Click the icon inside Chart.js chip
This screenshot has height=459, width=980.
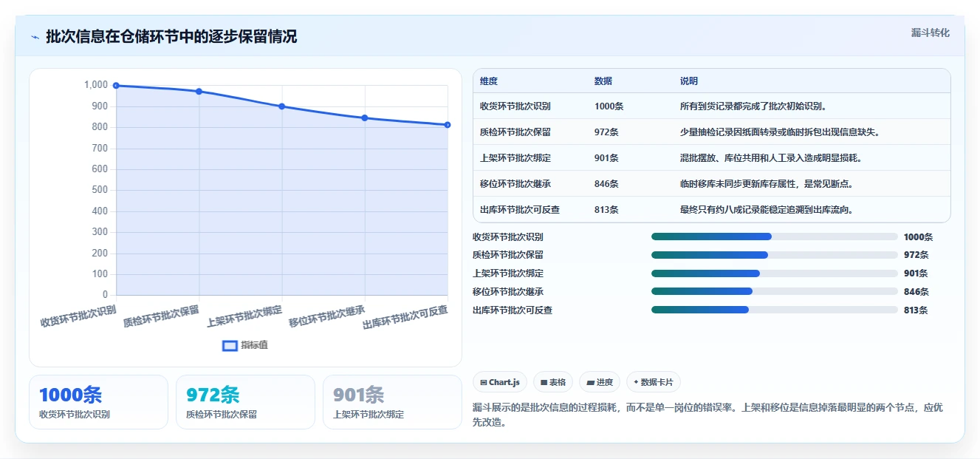[x=484, y=383]
